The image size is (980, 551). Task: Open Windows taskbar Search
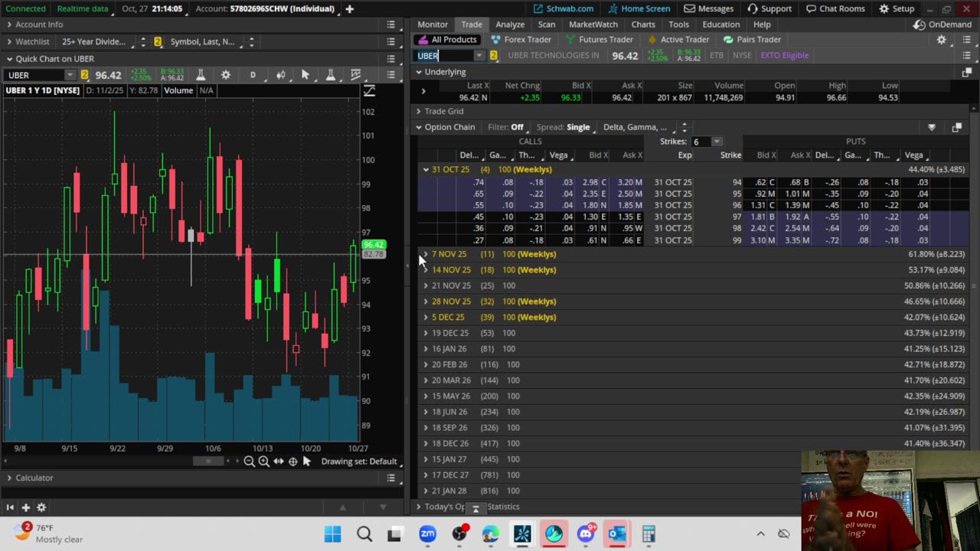(x=364, y=534)
